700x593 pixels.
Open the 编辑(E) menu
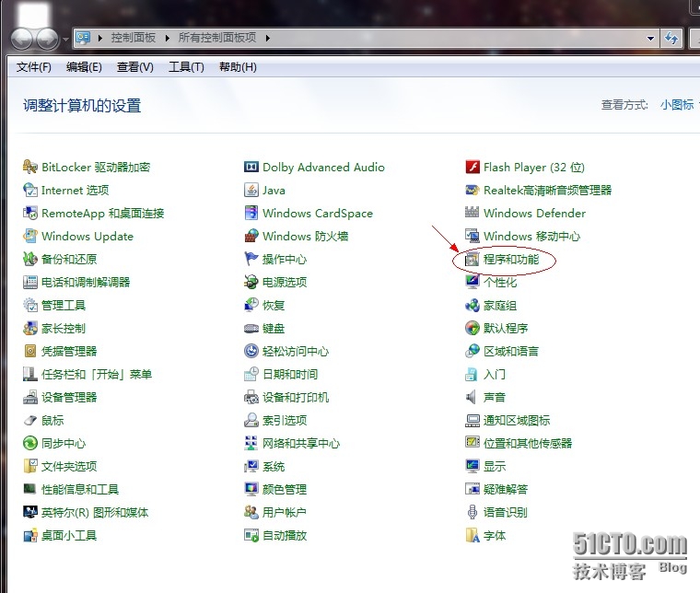coord(84,67)
